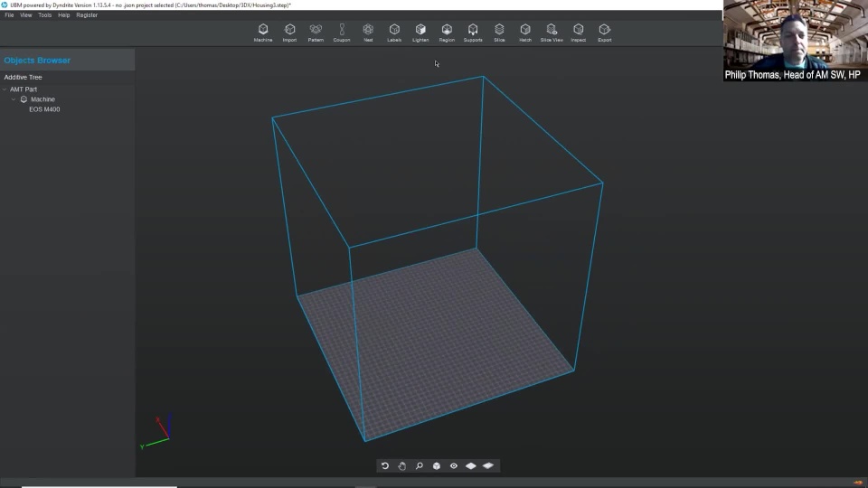Click the presenter webcam thumbnail

[x=795, y=41]
